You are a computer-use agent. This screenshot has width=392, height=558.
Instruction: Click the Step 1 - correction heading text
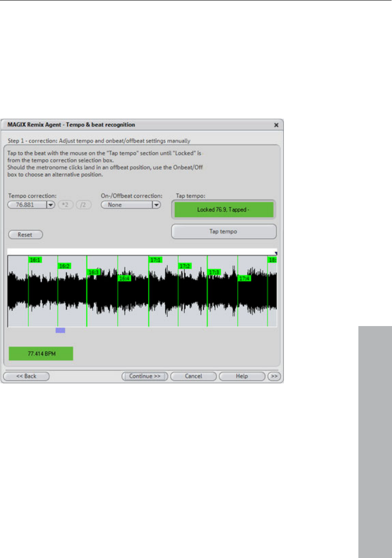point(99,141)
